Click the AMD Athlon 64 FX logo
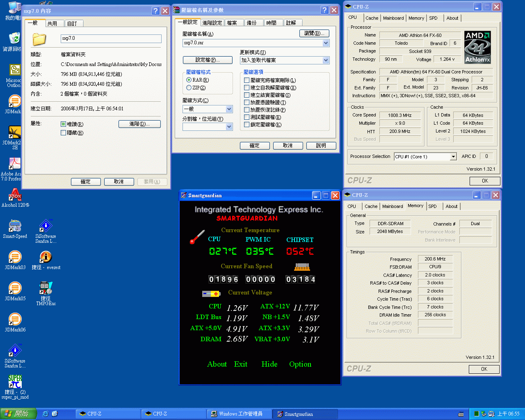The width and height of the screenshot is (525, 420). [477, 48]
